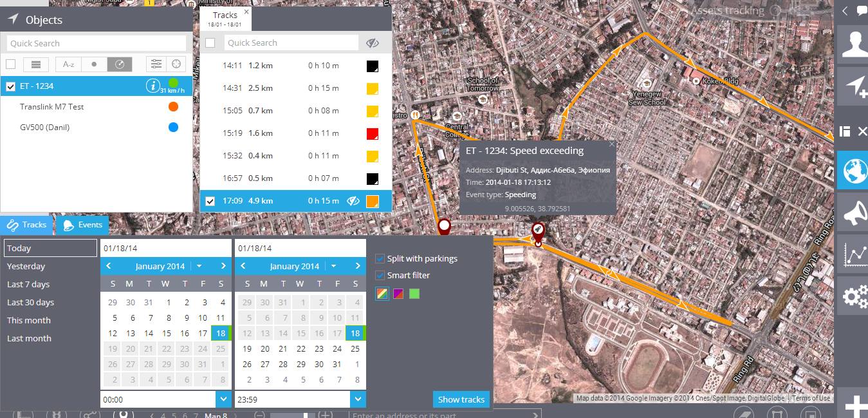868x418 pixels.
Task: Toggle the hide-all eye icon in Tracks header
Action: 373,43
